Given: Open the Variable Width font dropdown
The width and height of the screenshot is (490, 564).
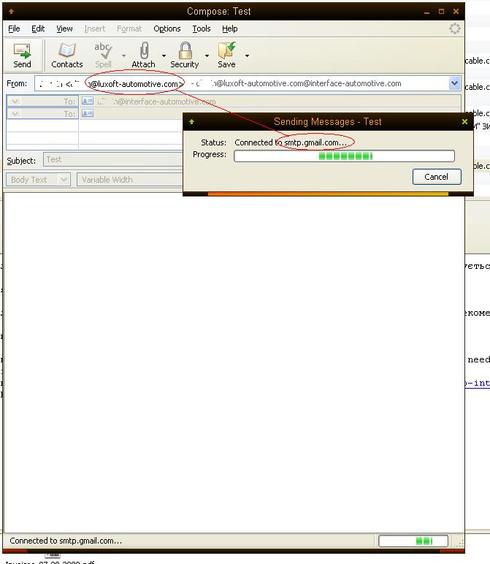Looking at the screenshot, I should pos(130,179).
